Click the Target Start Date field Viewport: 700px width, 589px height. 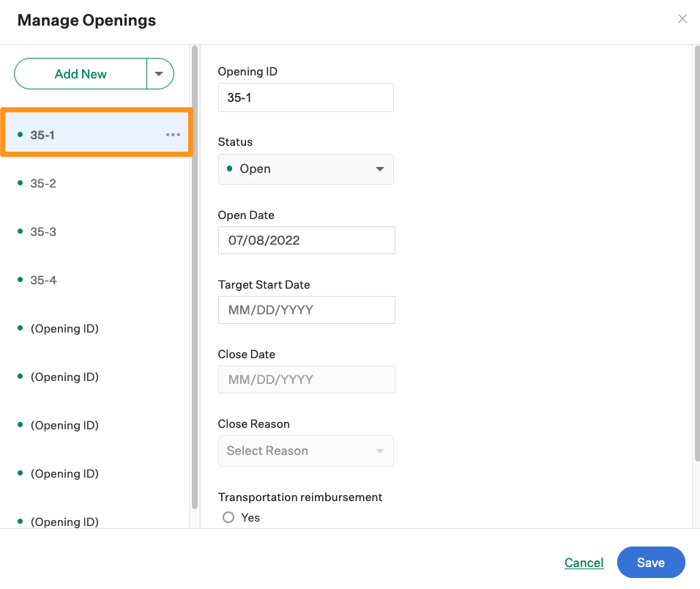306,310
